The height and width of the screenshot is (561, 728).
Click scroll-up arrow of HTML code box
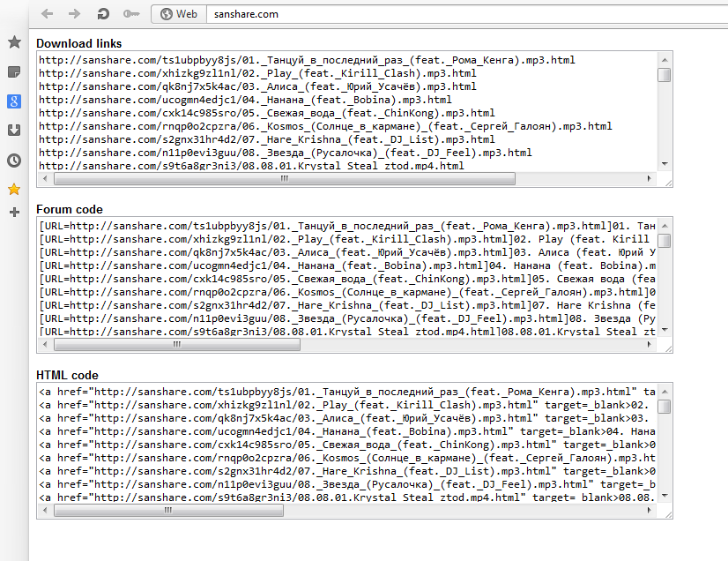pyautogui.click(x=665, y=392)
